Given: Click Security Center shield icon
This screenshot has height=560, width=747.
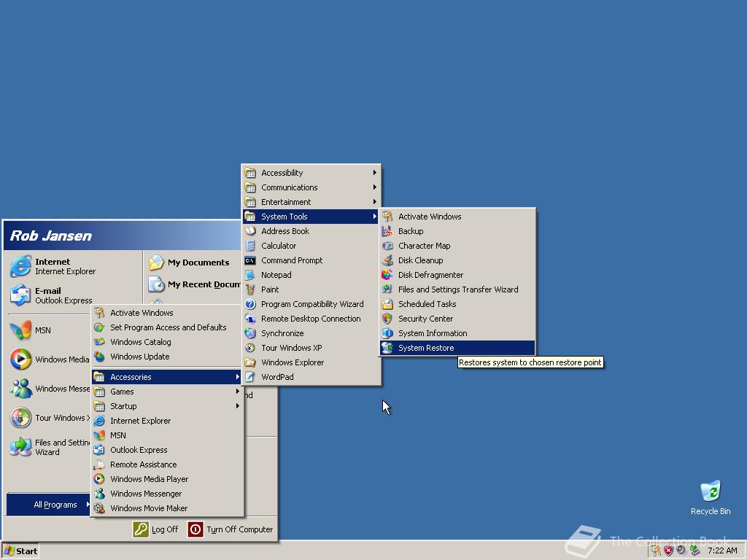Looking at the screenshot, I should 387,319.
